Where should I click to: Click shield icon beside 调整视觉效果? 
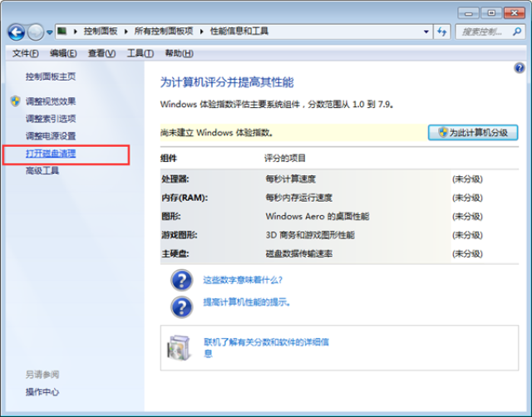click(x=15, y=101)
